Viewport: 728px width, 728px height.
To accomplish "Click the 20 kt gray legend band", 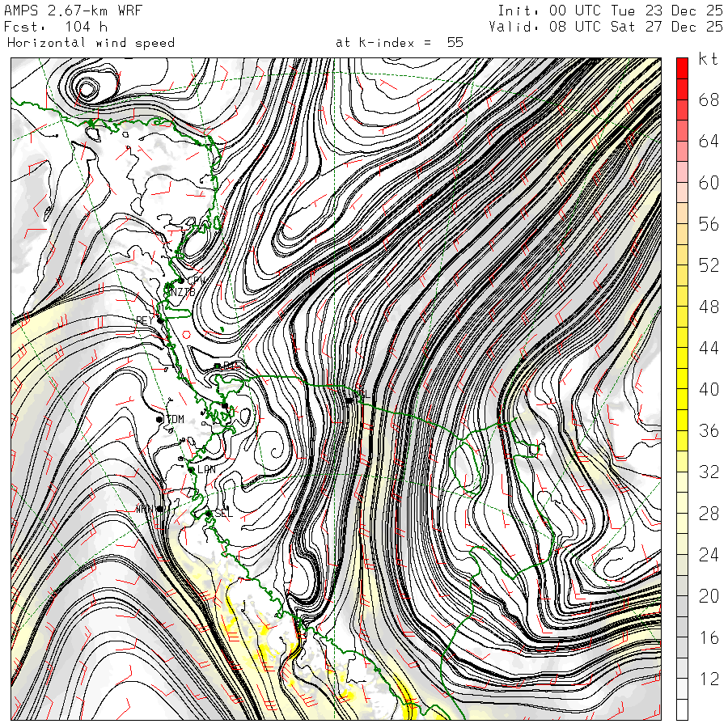I will pyautogui.click(x=682, y=595).
